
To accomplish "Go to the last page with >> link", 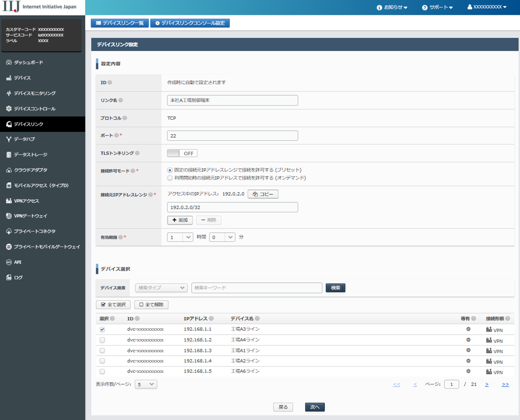I will click(x=505, y=384).
